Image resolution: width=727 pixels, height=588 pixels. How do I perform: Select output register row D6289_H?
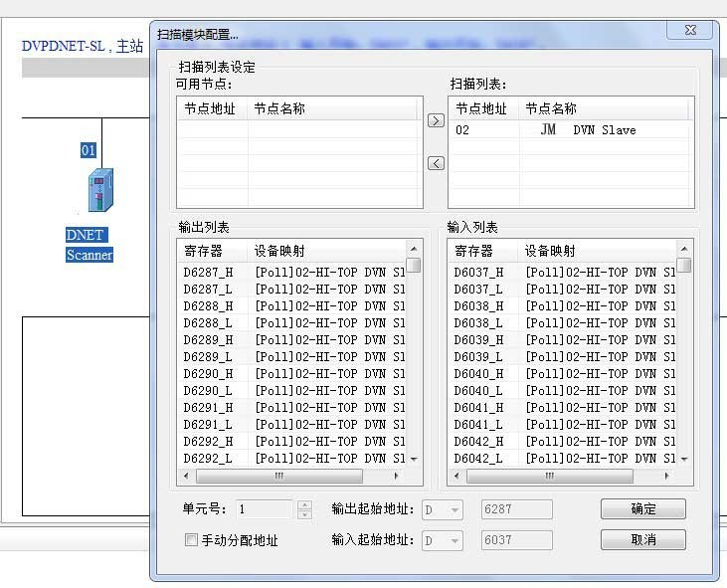pyautogui.click(x=208, y=339)
